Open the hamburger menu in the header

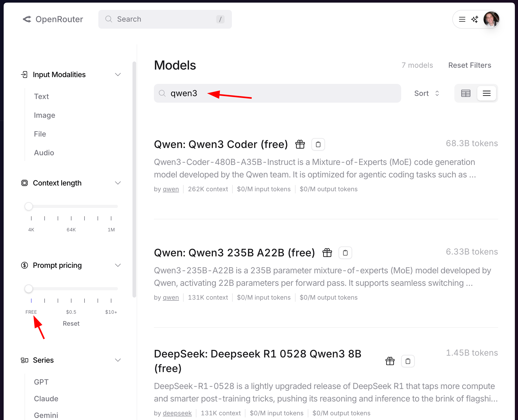[462, 19]
